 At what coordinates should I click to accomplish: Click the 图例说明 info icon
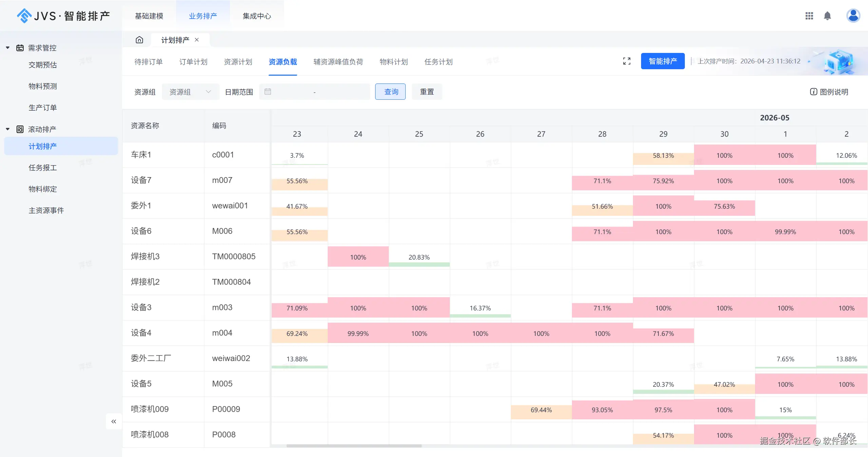tap(813, 92)
